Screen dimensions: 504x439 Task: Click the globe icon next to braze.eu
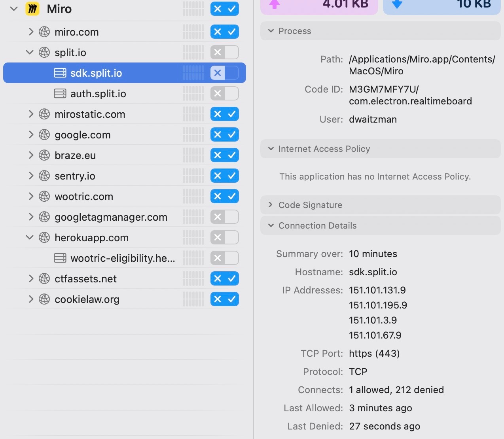click(44, 155)
